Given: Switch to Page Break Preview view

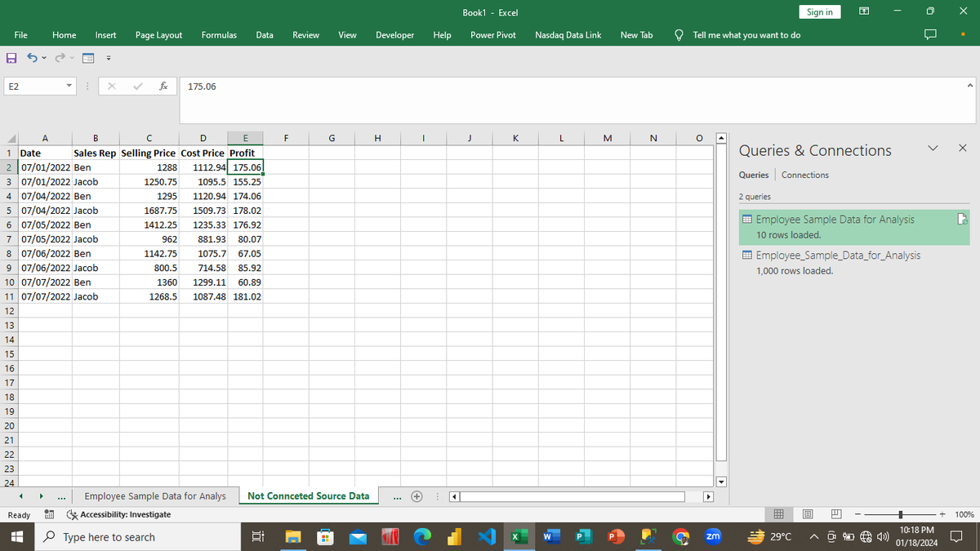Looking at the screenshot, I should click(835, 514).
